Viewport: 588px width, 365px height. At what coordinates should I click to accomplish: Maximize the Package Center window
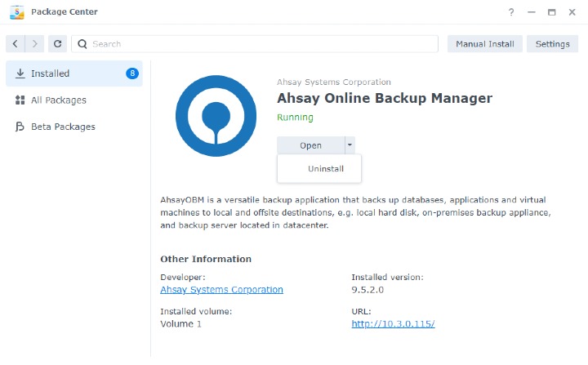(551, 12)
